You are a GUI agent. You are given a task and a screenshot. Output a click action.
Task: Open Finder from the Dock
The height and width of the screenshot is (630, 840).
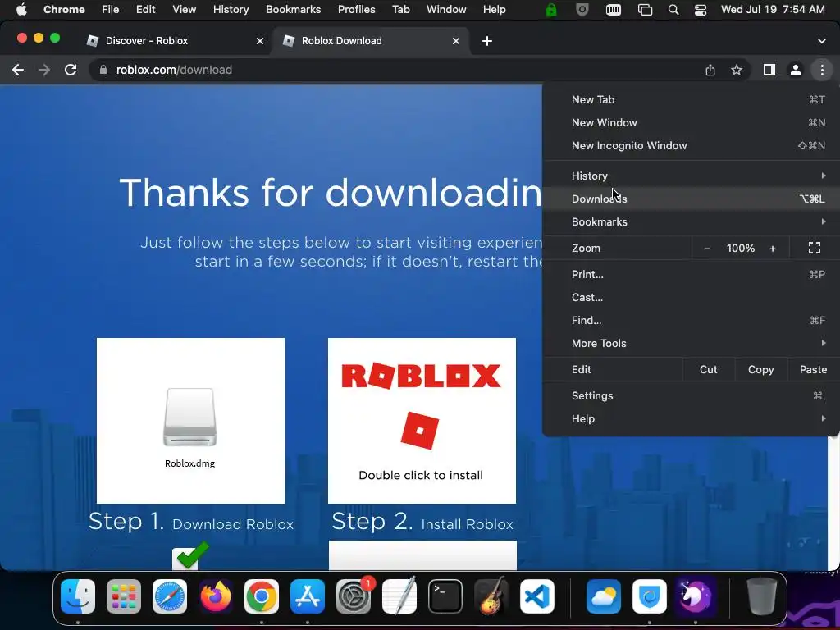tap(78, 596)
